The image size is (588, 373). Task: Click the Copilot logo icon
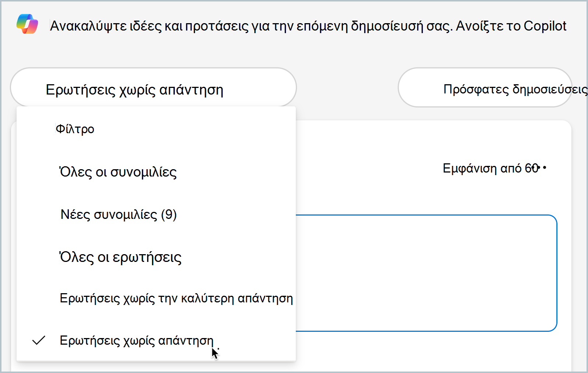(27, 24)
